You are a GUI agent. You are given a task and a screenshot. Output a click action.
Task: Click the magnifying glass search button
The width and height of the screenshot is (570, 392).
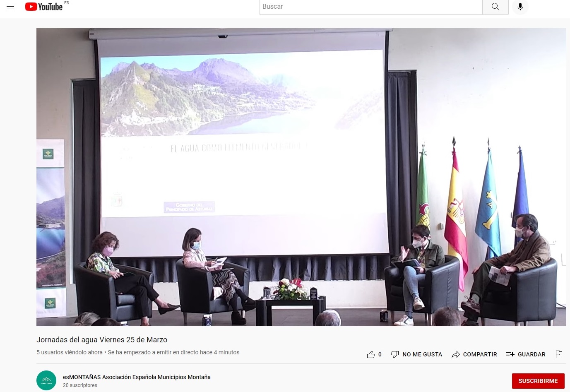coord(495,7)
